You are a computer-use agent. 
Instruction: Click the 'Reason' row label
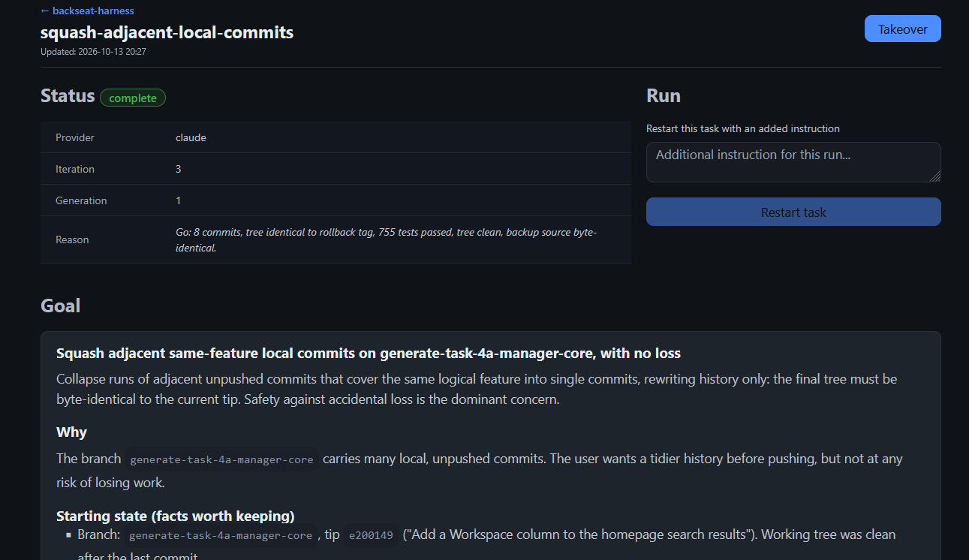pos(72,239)
